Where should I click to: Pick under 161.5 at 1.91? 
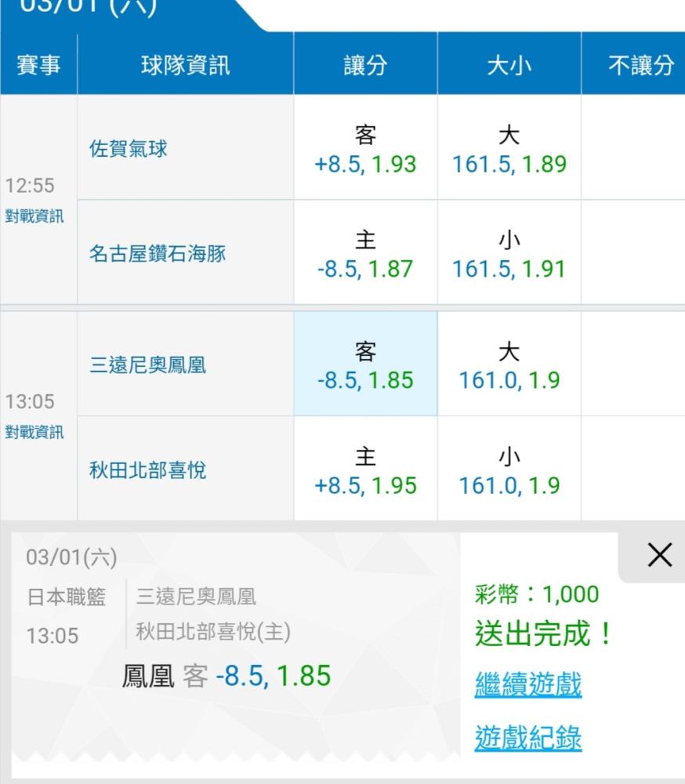click(x=509, y=253)
